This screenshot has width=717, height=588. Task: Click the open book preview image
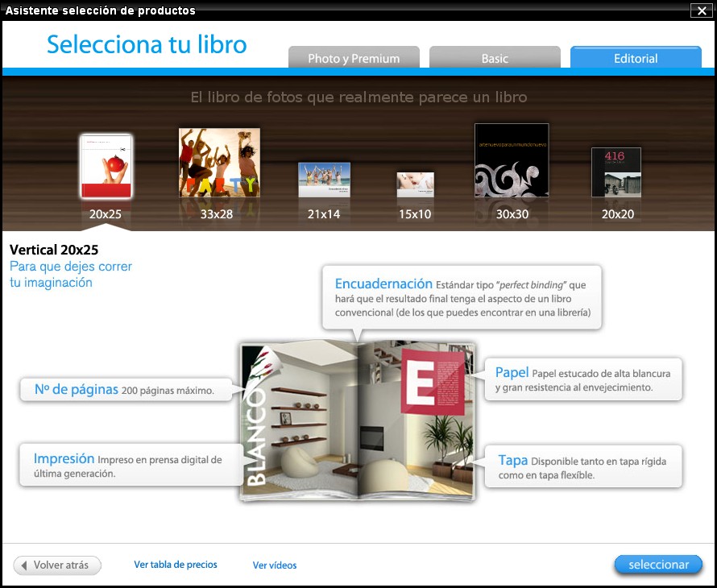(x=358, y=420)
